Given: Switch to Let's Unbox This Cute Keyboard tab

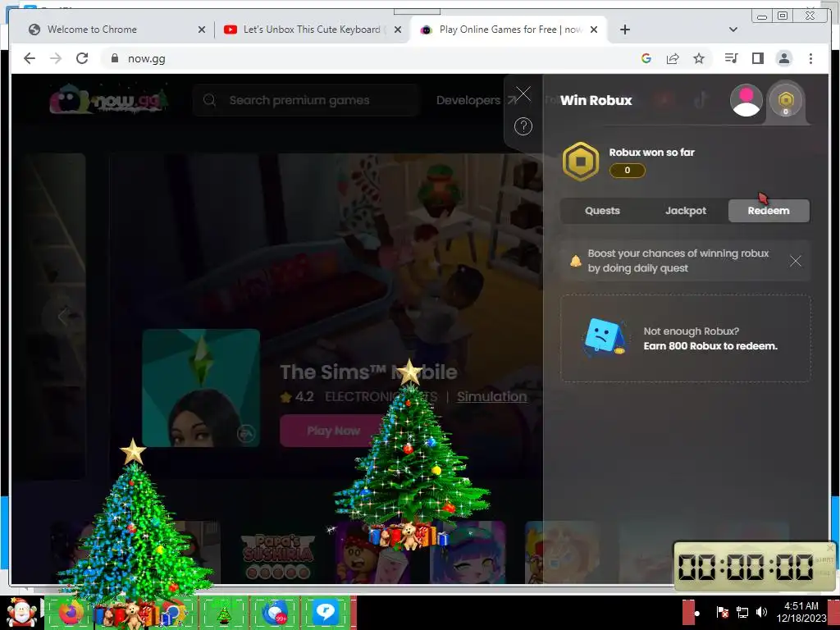Looking at the screenshot, I should (311, 30).
